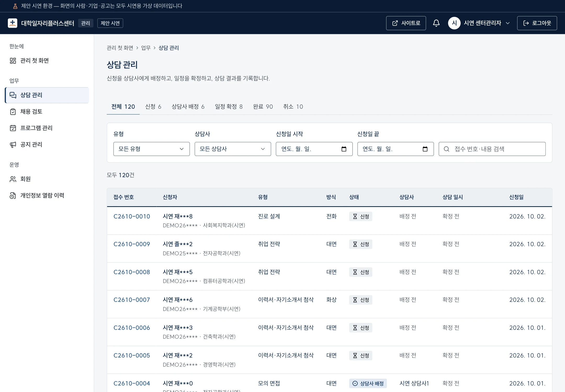This screenshot has width=565, height=392.
Task: Switch to the 일정 확정 8 tab
Action: tap(229, 107)
